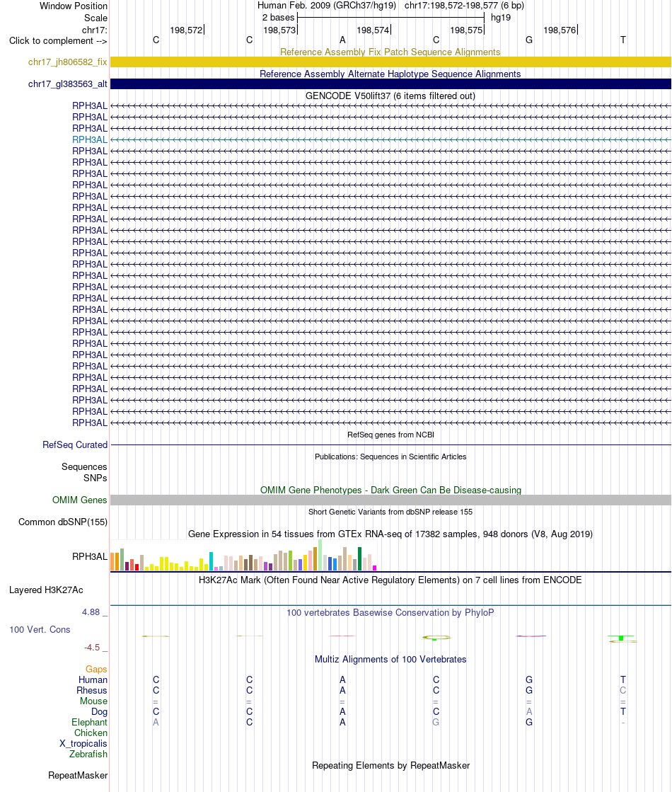Viewport: 672px width, 792px height.
Task: Click the dark green bar in GTEx chart
Action: [359, 558]
